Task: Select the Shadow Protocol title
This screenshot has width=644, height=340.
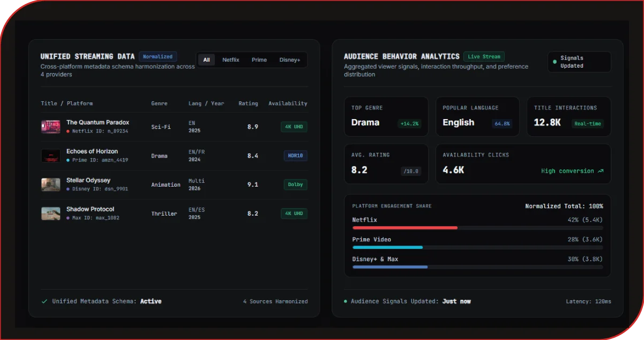Action: point(90,209)
